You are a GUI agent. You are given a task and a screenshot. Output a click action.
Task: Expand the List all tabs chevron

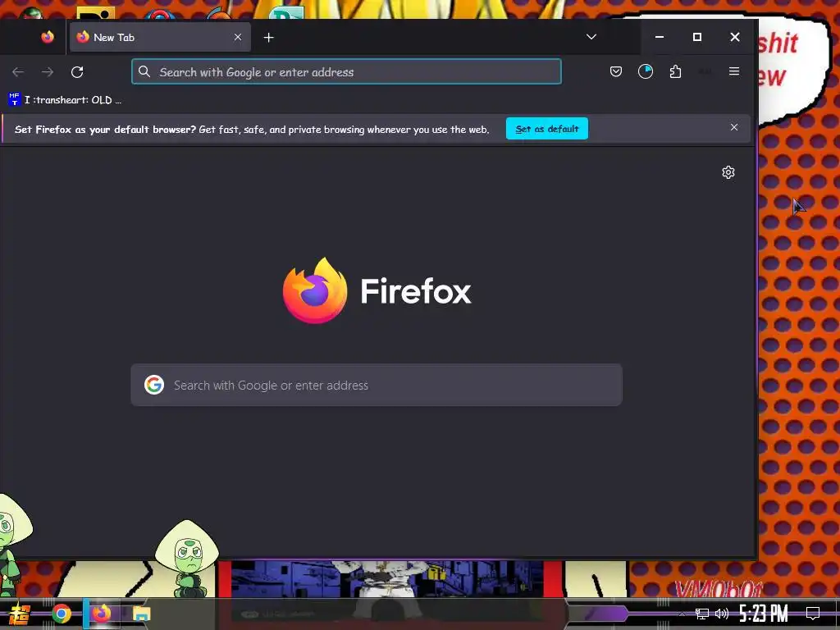point(591,37)
